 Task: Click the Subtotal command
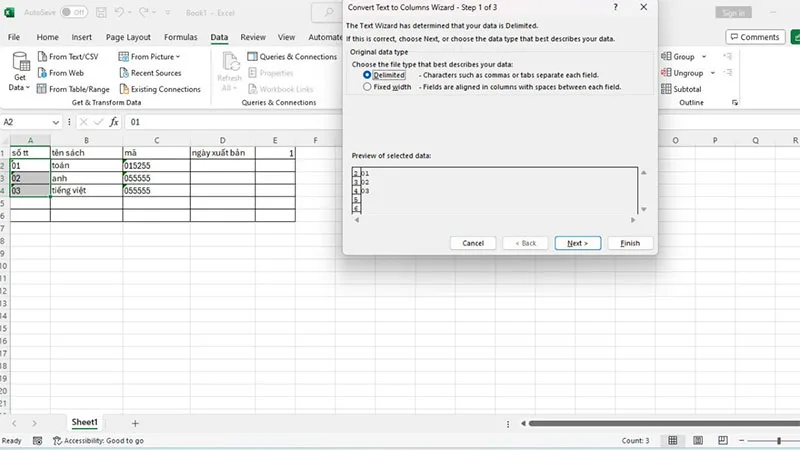pyautogui.click(x=681, y=89)
